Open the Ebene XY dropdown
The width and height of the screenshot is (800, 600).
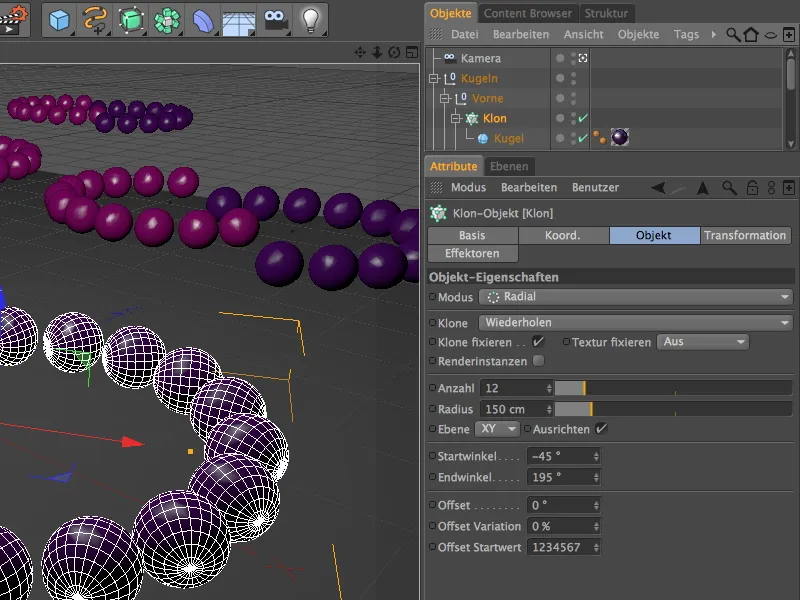click(x=497, y=429)
